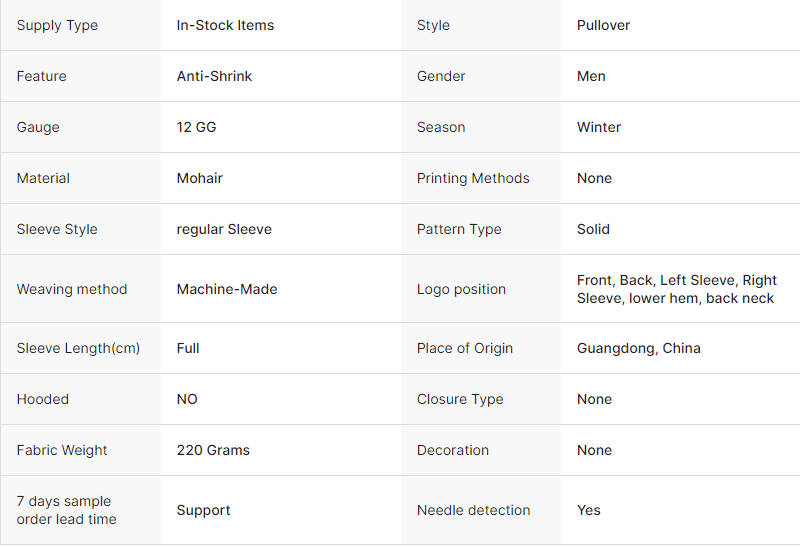
Task: Click the Needle detection Yes value
Action: 588,510
